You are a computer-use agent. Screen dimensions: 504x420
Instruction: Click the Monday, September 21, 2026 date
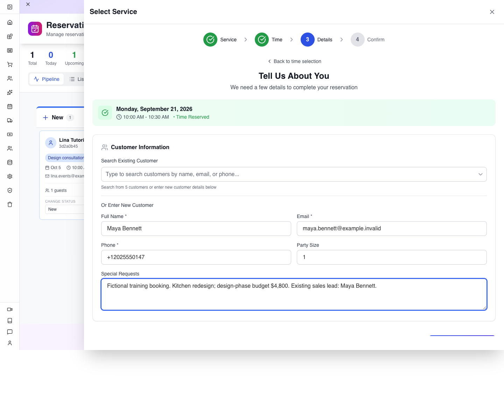(154, 109)
